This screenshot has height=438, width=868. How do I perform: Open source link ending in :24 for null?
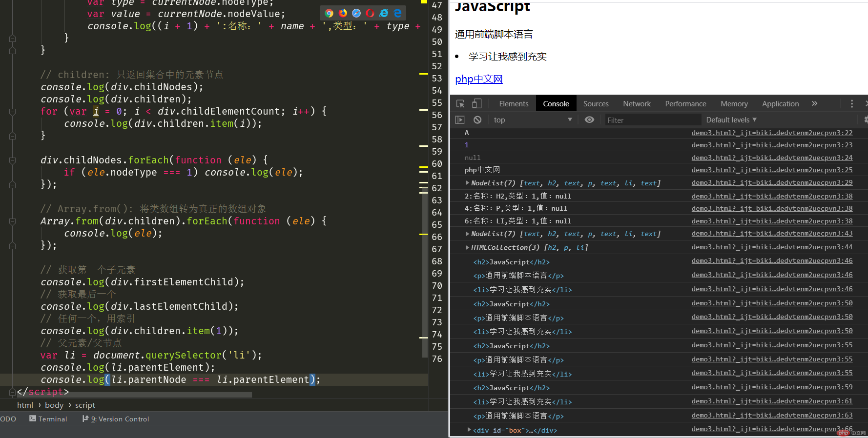(x=772, y=158)
